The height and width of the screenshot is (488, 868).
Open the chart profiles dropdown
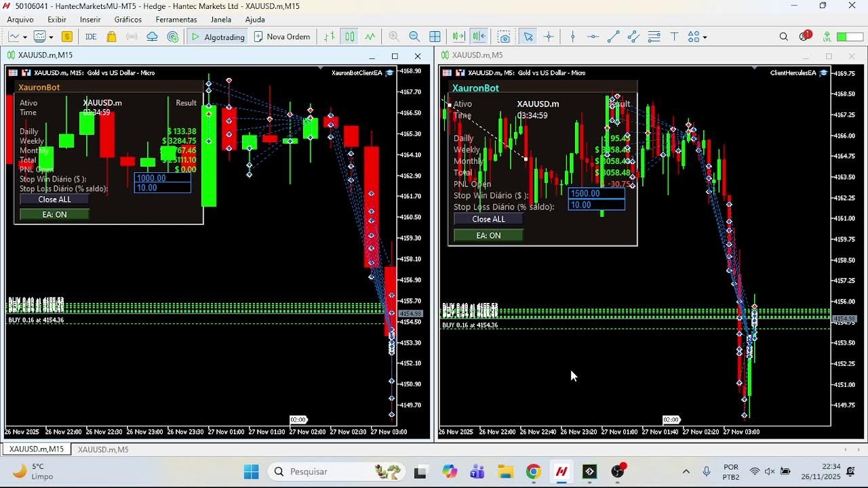point(43,37)
